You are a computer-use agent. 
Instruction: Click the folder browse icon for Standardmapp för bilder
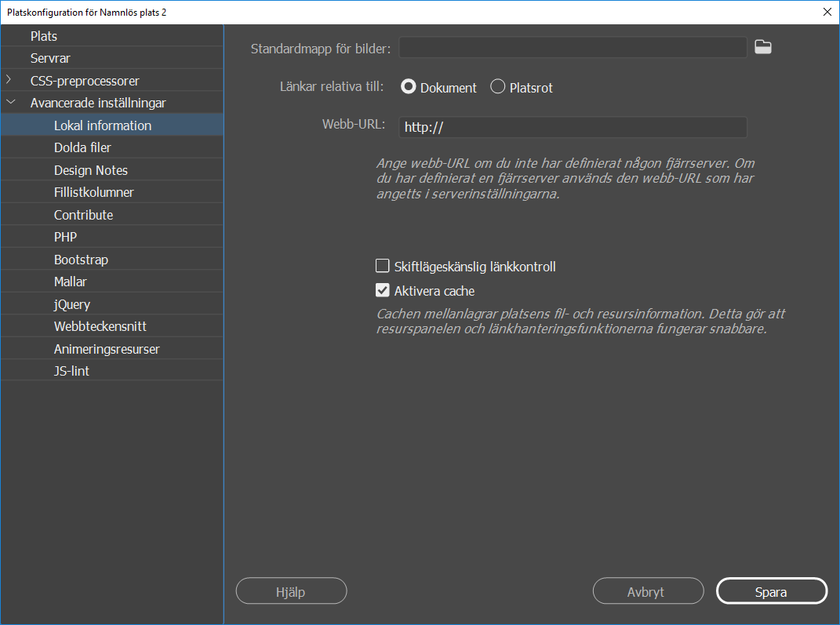762,46
